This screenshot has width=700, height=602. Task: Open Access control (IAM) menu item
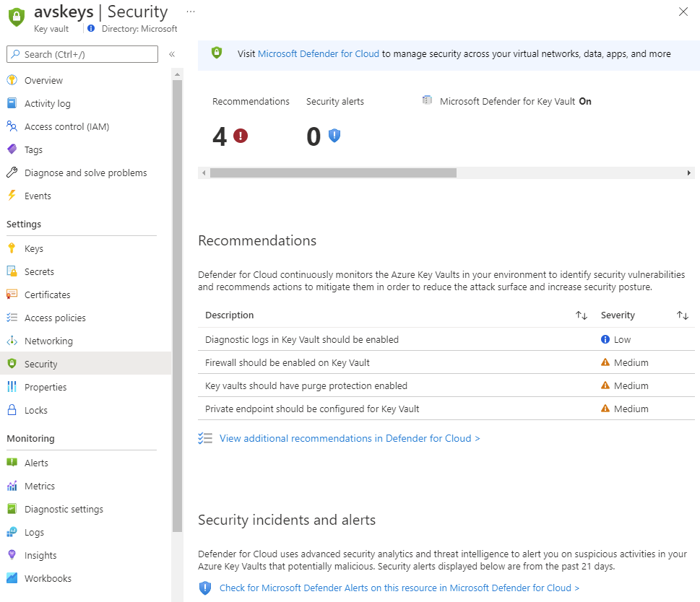pyautogui.click(x=66, y=126)
